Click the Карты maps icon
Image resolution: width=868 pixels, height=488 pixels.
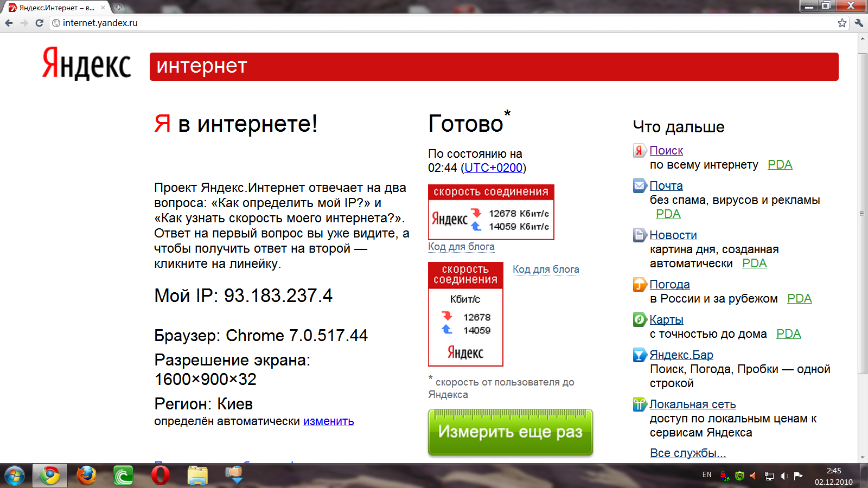click(x=640, y=319)
